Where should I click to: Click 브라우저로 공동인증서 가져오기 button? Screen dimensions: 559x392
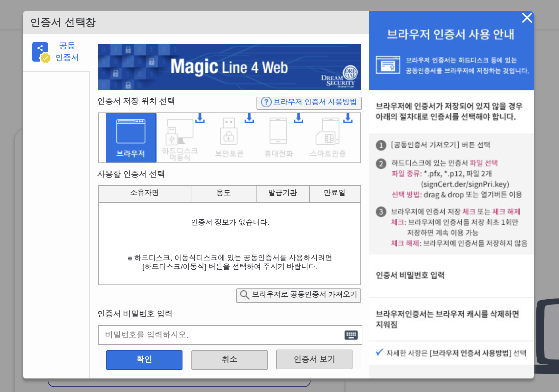[299, 295]
